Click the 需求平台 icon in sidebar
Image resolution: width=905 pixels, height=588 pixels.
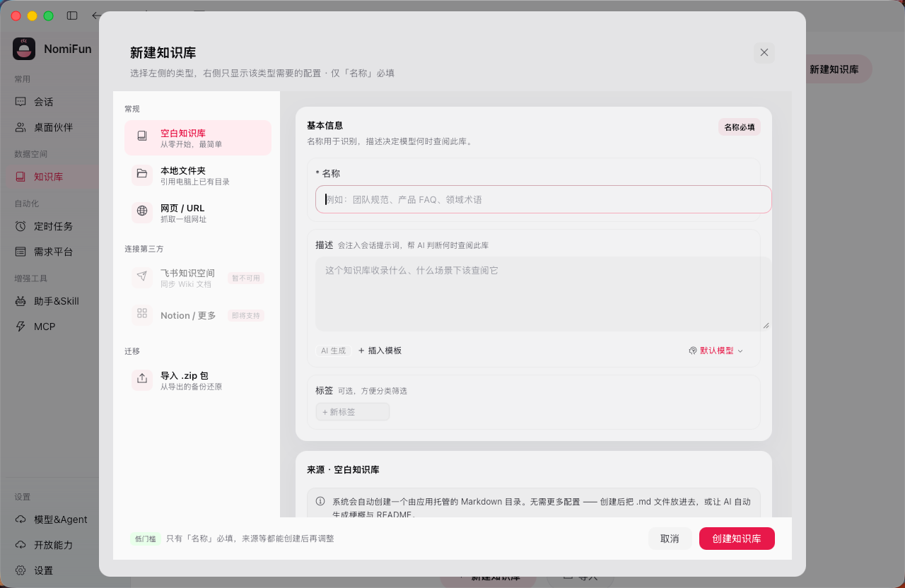click(x=21, y=252)
